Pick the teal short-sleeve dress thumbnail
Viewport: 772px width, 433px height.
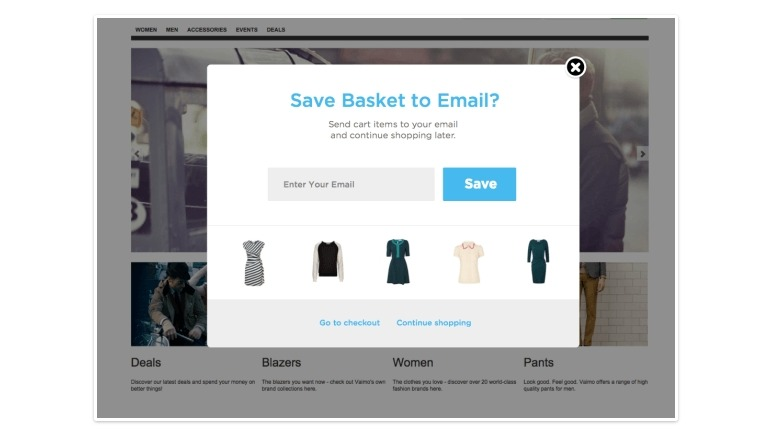click(x=398, y=262)
